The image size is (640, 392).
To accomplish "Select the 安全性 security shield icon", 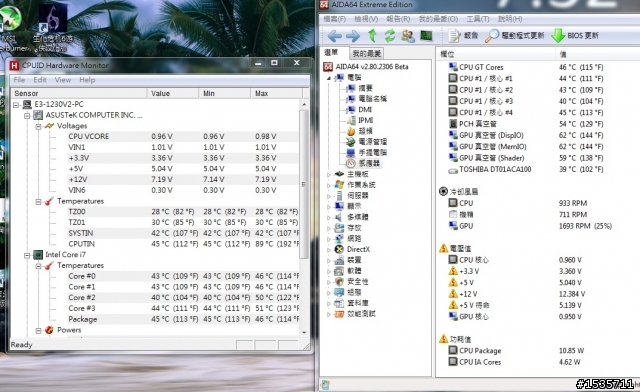I will 339,281.
